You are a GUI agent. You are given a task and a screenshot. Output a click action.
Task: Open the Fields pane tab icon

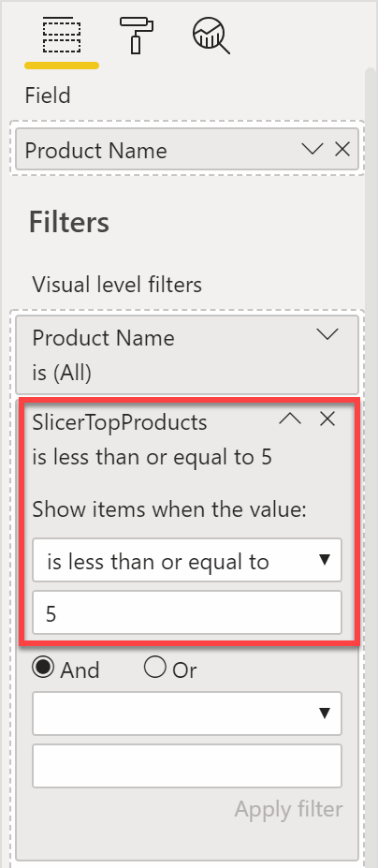pyautogui.click(x=62, y=36)
